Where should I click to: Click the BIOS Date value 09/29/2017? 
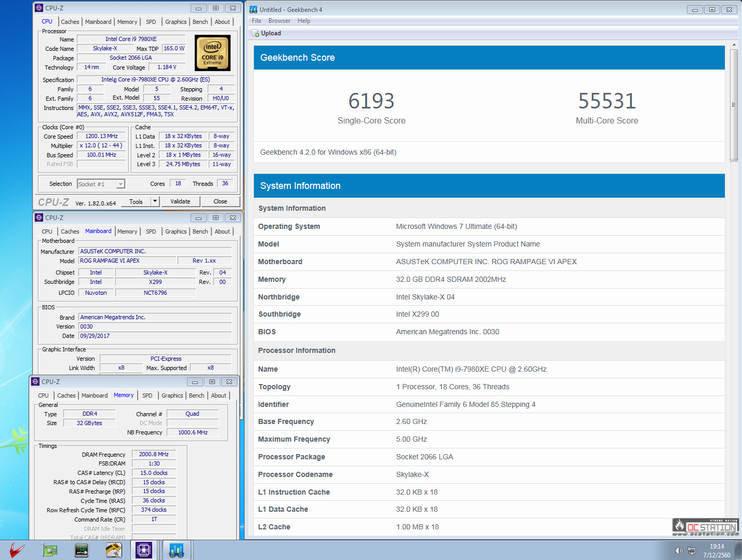pos(155,336)
